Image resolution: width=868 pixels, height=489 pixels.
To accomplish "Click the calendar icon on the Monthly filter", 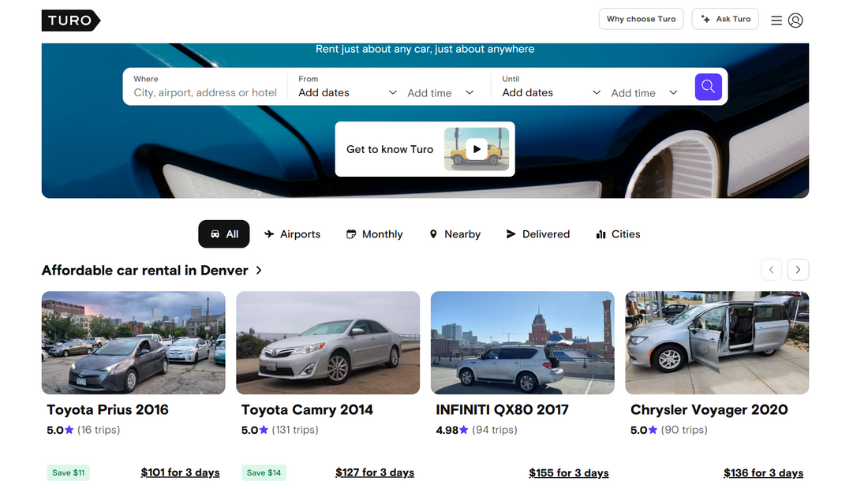I will pos(350,233).
